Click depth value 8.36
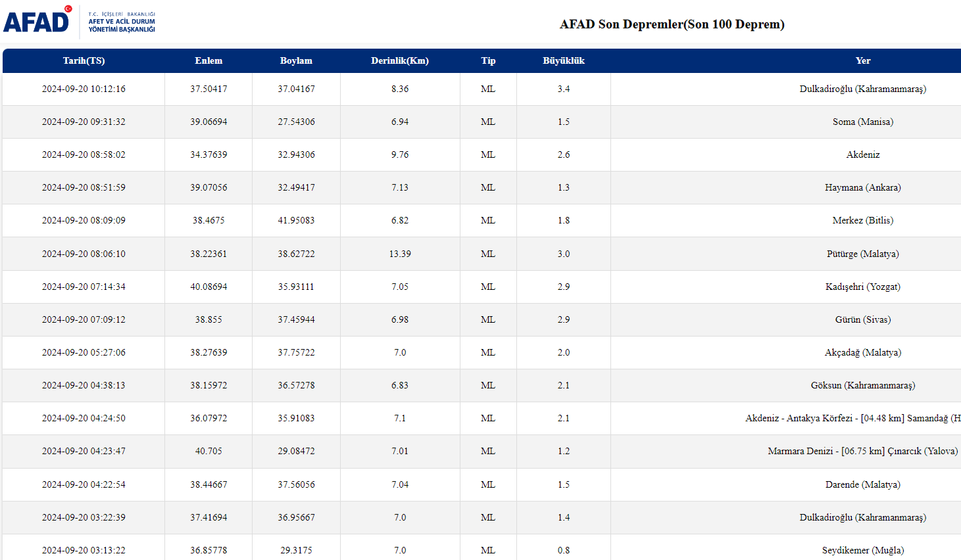The image size is (961, 560). [x=400, y=89]
